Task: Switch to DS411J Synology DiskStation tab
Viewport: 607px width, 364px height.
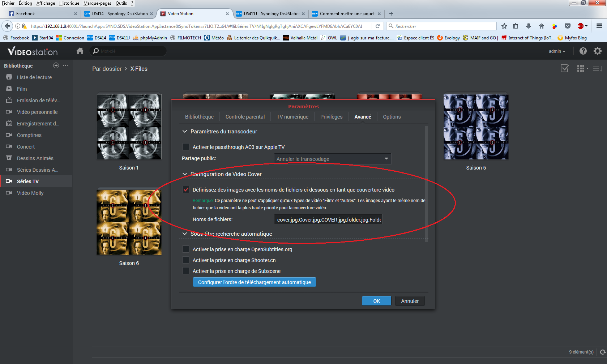Action: tap(270, 14)
